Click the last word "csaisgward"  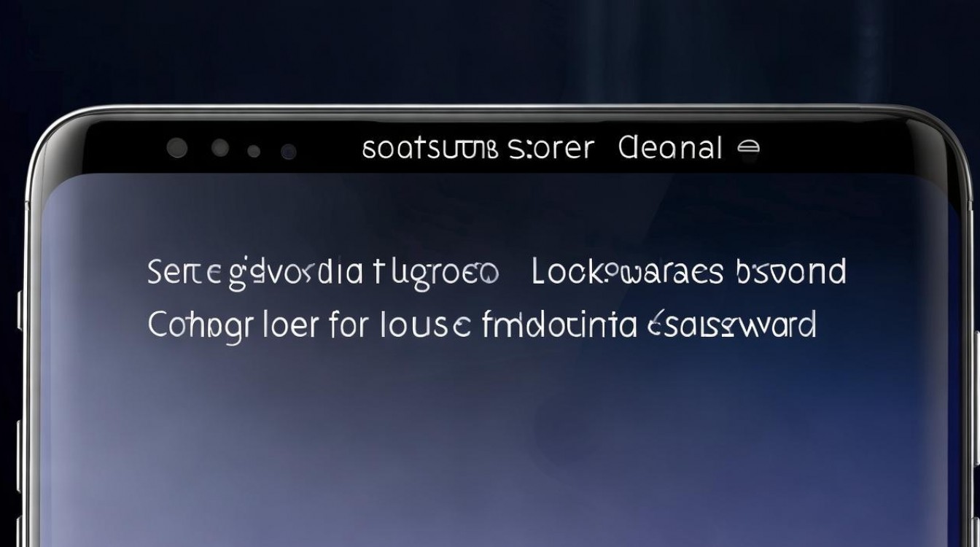(x=732, y=325)
